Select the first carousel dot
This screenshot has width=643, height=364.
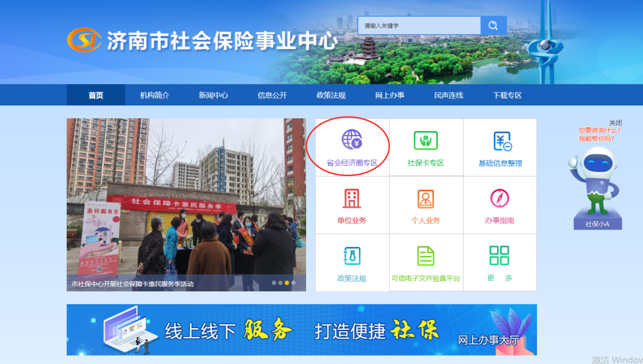pyautogui.click(x=274, y=283)
